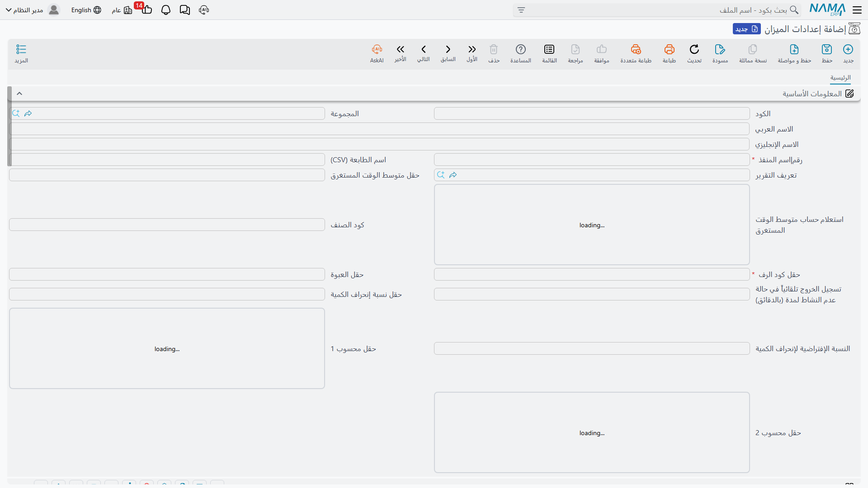Open search filter options icon

click(521, 10)
